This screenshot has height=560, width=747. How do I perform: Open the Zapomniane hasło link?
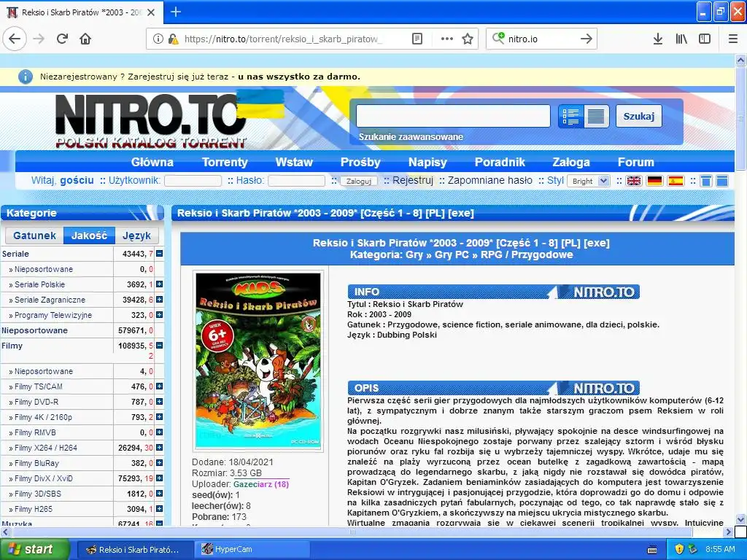tap(490, 181)
